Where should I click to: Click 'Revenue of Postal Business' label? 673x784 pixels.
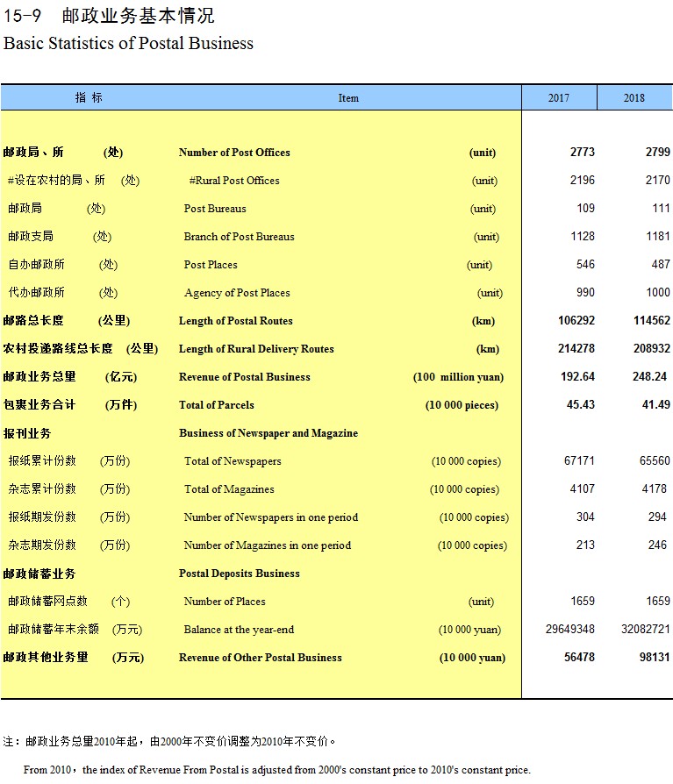245,377
